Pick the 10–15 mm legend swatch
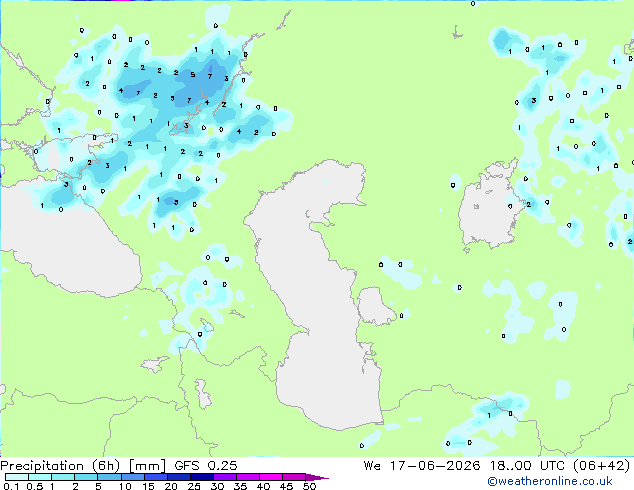Viewport: 634px width, 490px height. point(132,477)
